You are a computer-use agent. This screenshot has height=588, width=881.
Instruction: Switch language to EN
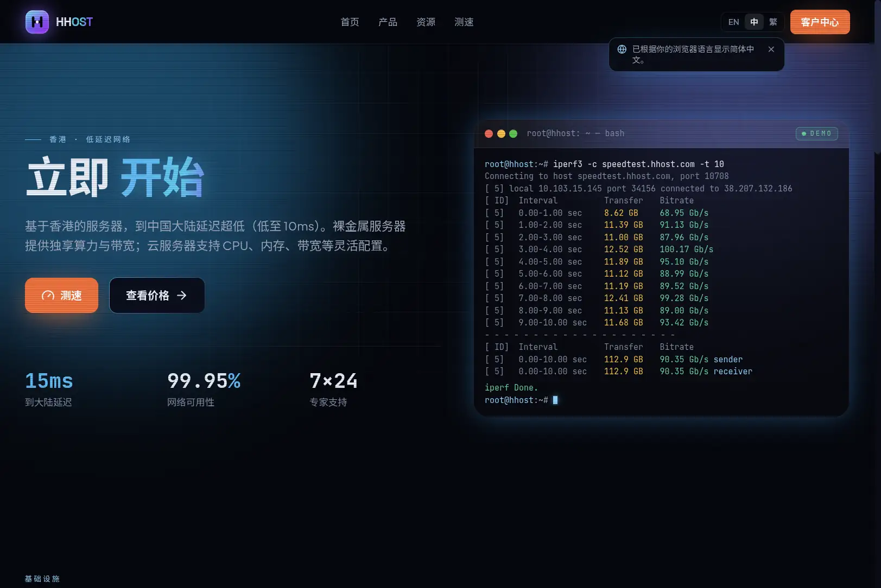(x=733, y=22)
